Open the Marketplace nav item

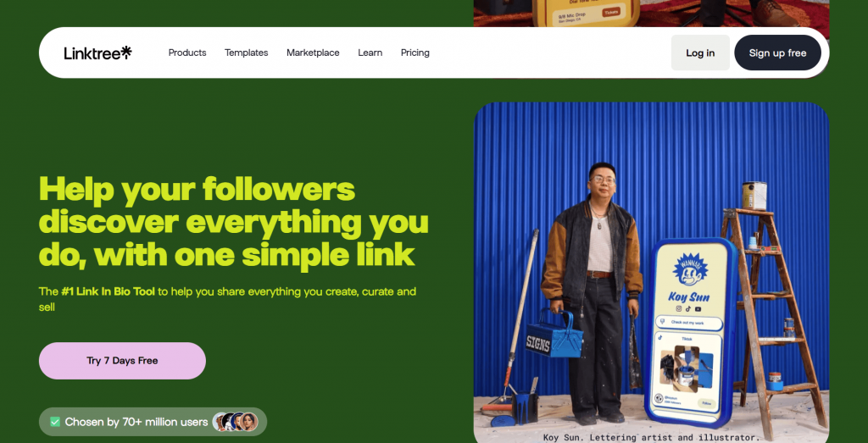pos(313,53)
